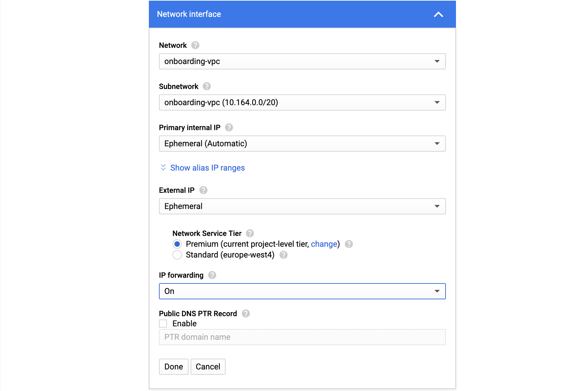Select the Standard (europe-west4) tier
588x391 pixels.
click(x=177, y=255)
